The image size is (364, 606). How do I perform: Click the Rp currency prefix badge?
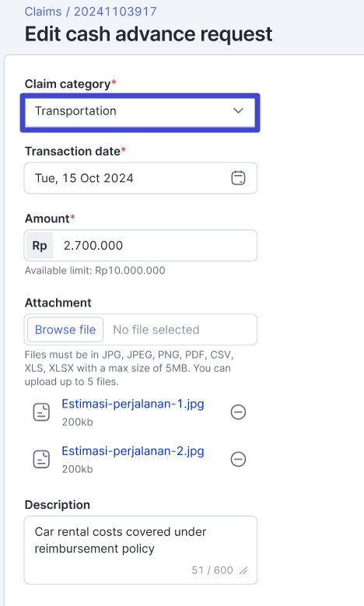40,246
